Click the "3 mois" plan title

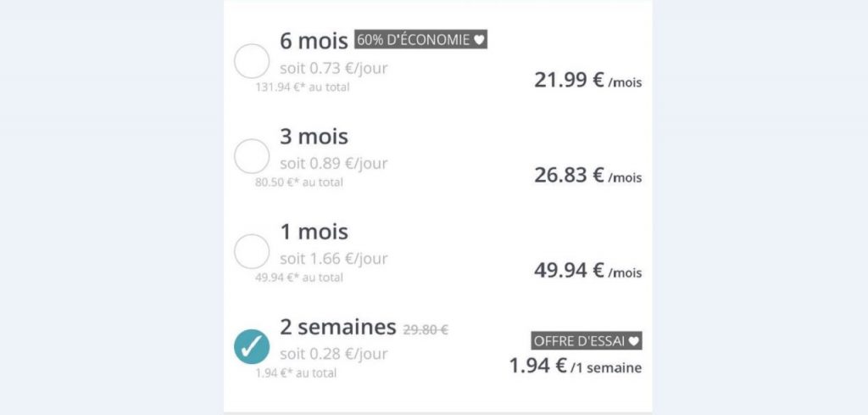314,136
